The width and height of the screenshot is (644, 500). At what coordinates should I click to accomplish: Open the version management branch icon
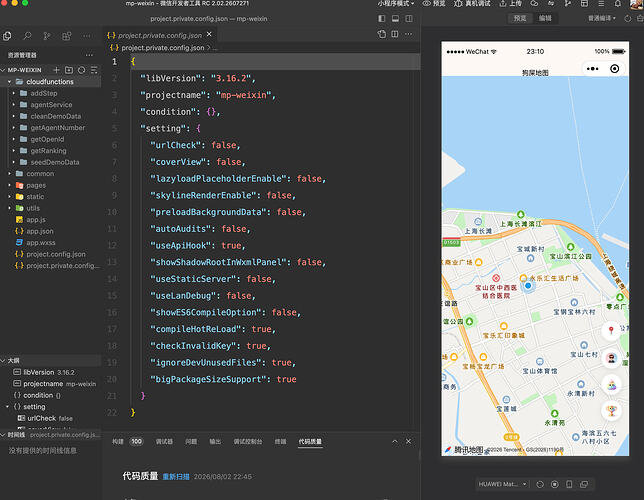tap(568, 3)
